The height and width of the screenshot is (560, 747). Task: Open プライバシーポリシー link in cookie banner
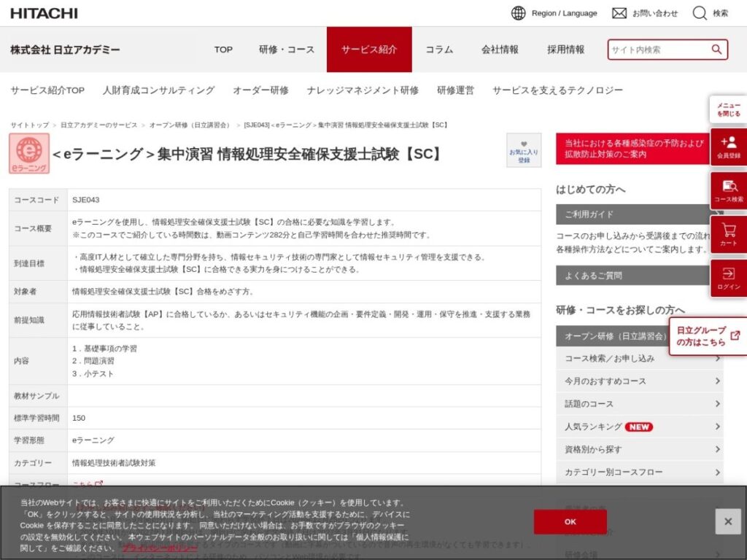tap(160, 548)
